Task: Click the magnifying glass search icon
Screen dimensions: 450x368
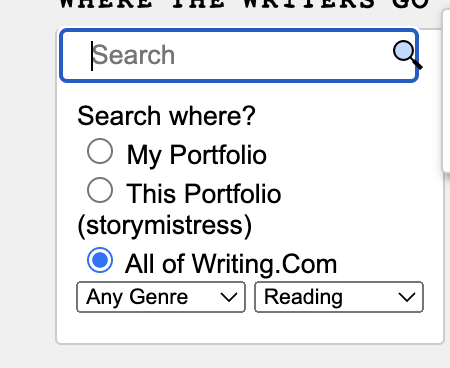Action: coord(407,55)
